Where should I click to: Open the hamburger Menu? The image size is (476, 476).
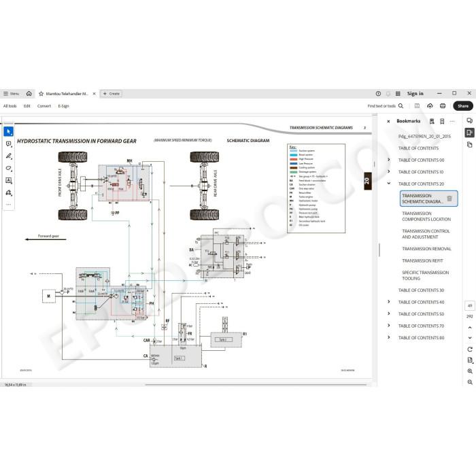(12, 94)
